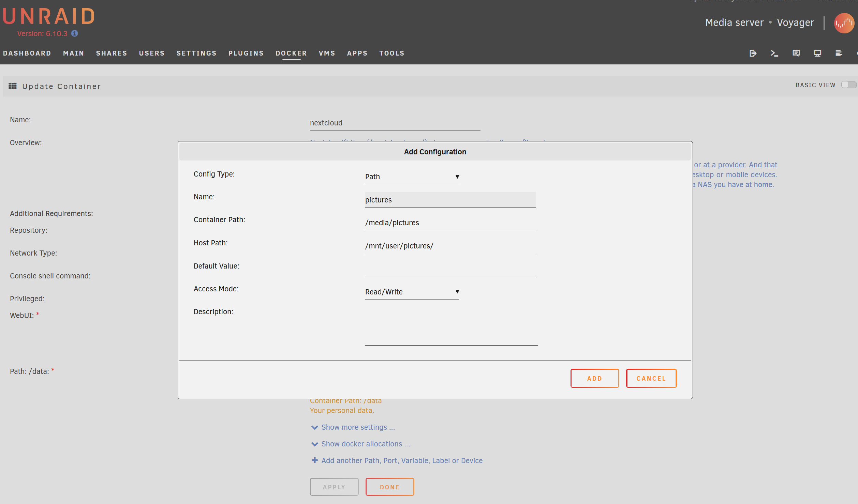This screenshot has height=504, width=858.
Task: Open the Plugins tab
Action: coord(246,53)
